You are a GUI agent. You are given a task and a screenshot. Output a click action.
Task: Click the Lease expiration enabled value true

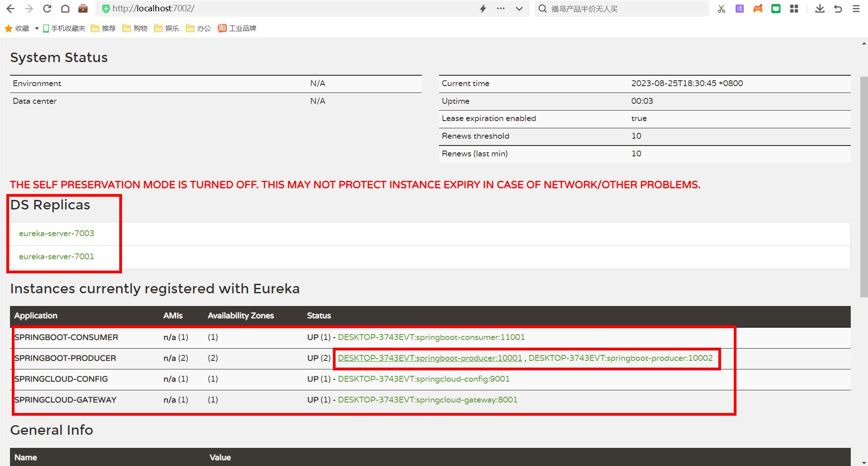tap(639, 118)
